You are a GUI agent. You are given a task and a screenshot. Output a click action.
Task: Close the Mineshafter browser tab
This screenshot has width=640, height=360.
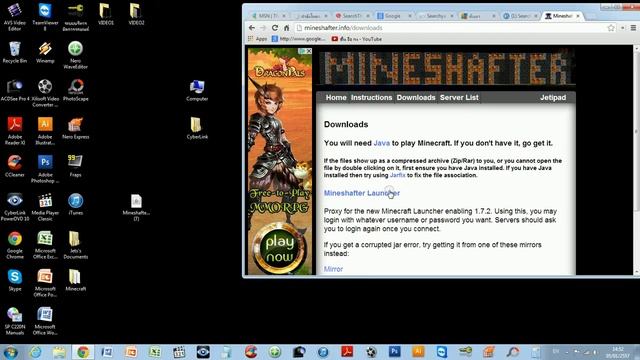tap(578, 16)
